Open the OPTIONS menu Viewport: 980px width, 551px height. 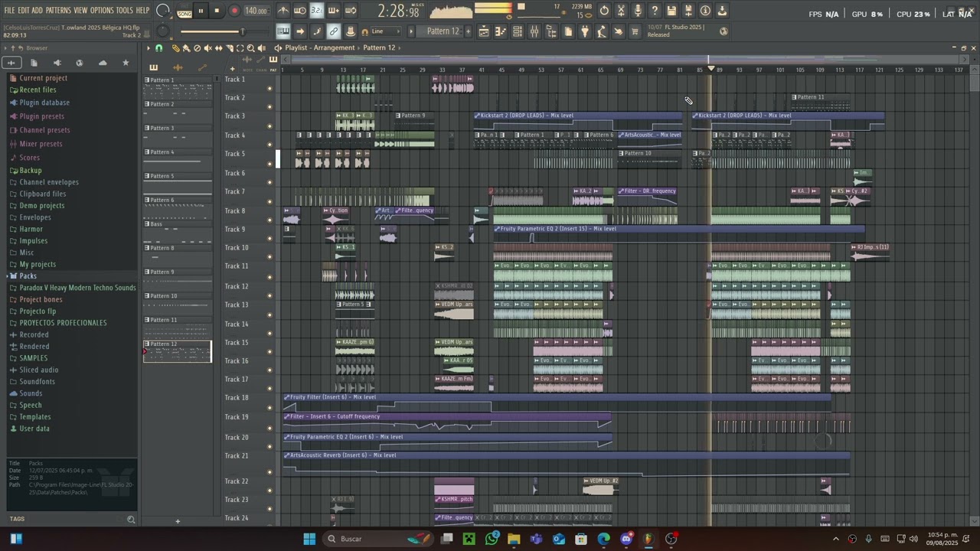coord(102,11)
